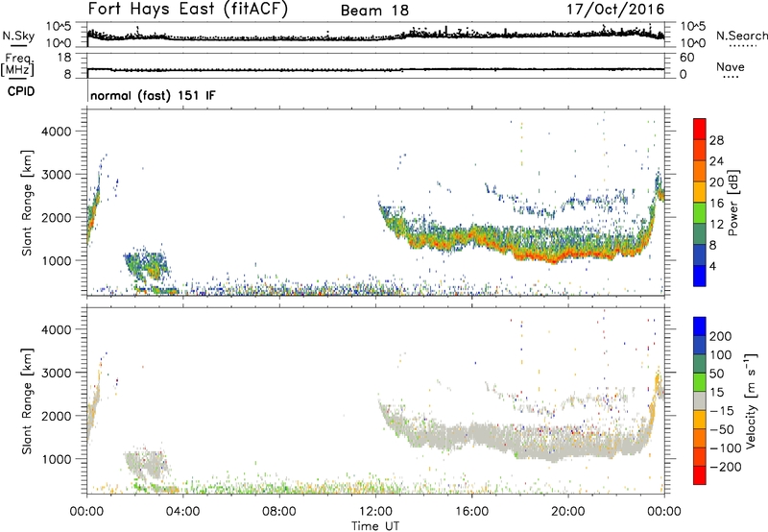Select the "normal (fast) 151 IF" text
The height and width of the screenshot is (532, 768).
click(x=153, y=95)
